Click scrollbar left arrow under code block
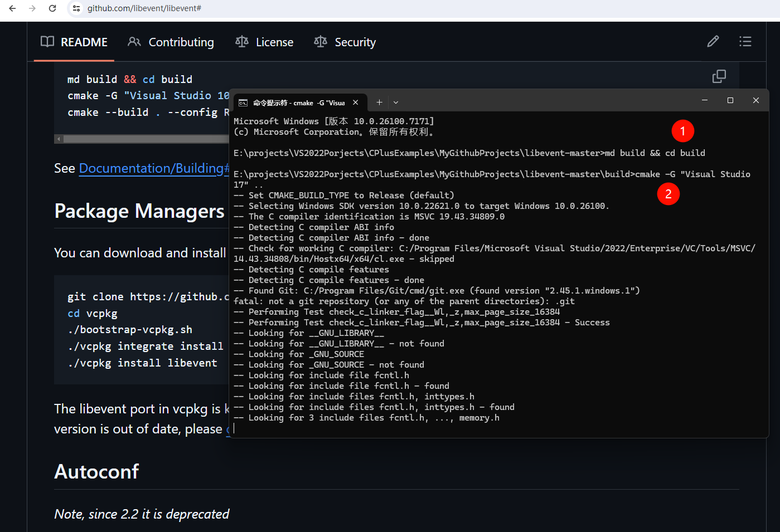The height and width of the screenshot is (532, 780). pos(59,139)
